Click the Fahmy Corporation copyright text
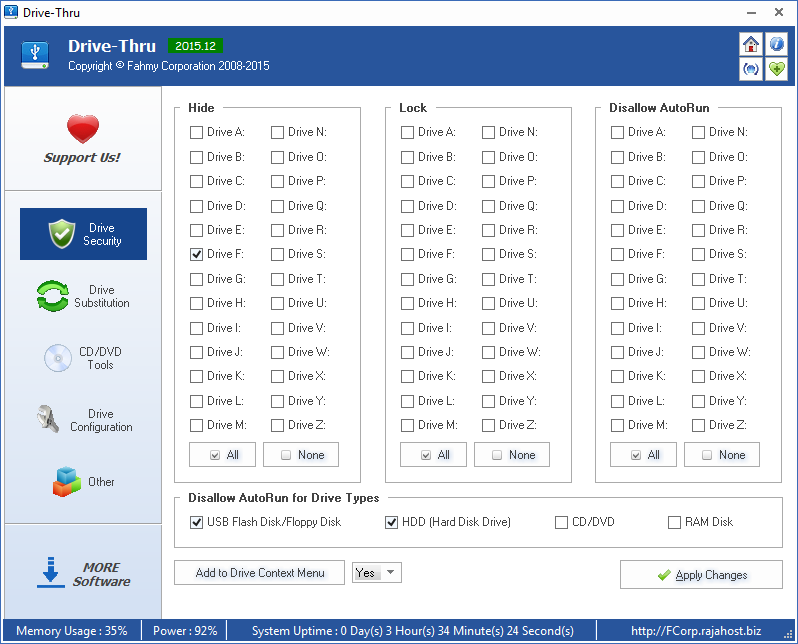This screenshot has width=798, height=644. click(169, 66)
